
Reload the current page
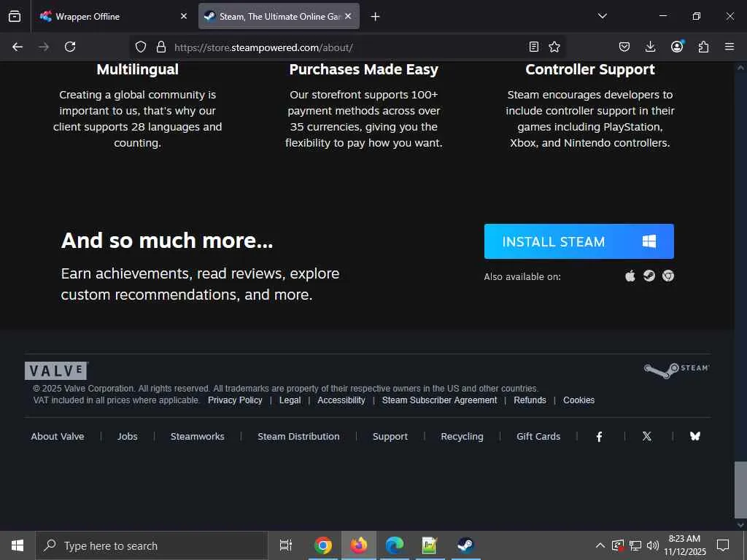tap(70, 47)
